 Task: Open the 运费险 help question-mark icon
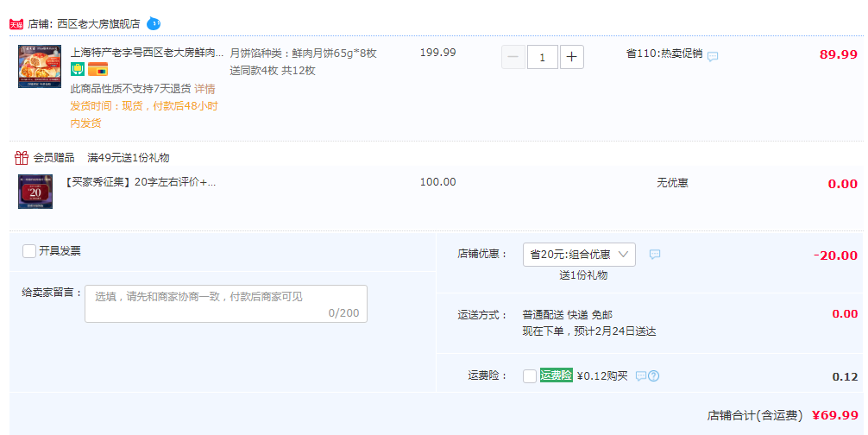coord(653,376)
